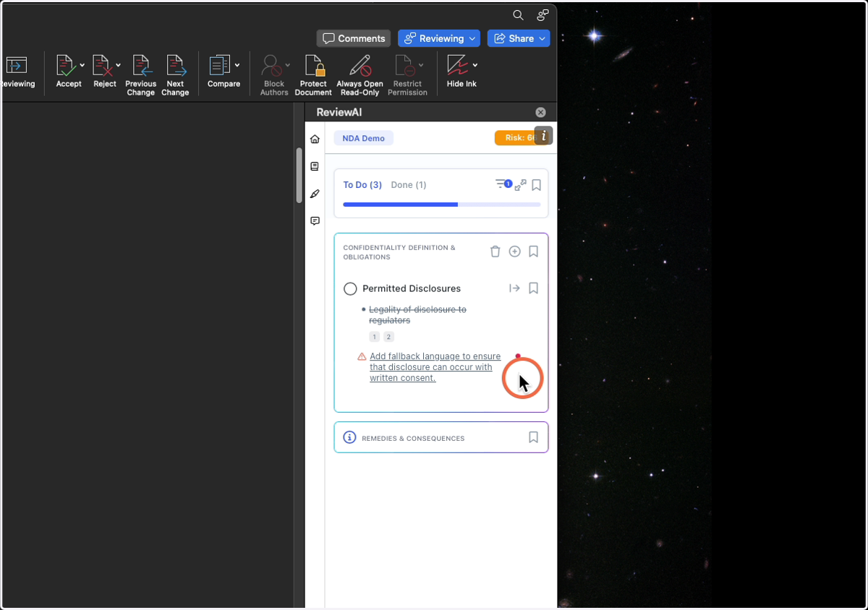Screen dimensions: 868x610
Task: Bookmark the Confidentiality Definition & Obligations card
Action: (x=533, y=252)
